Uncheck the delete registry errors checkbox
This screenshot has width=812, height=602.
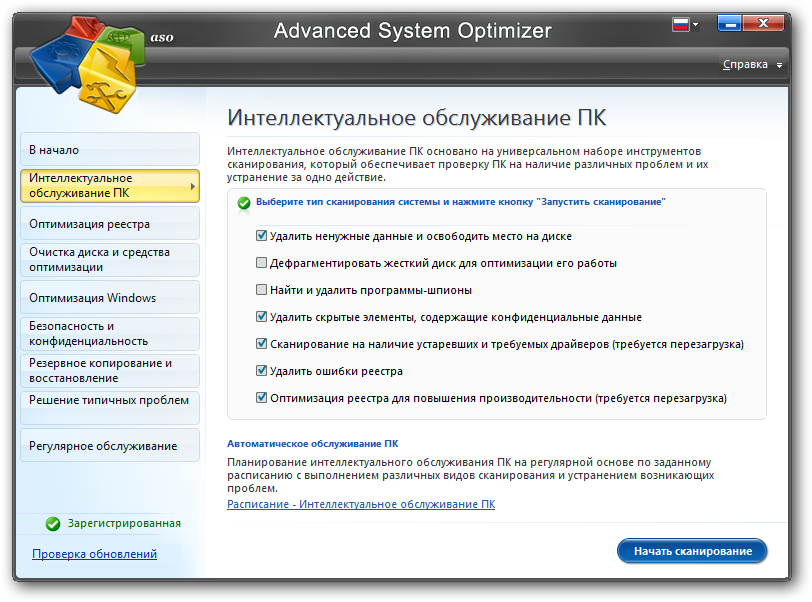coord(261,371)
